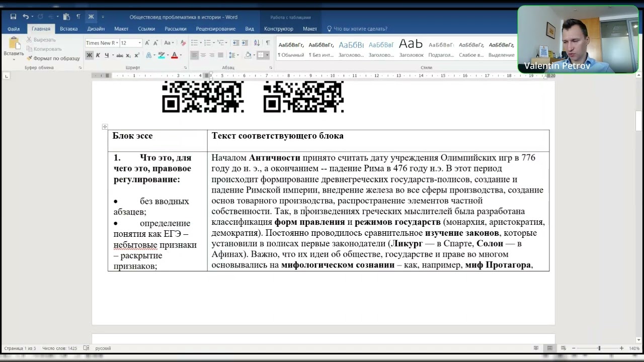Switch to print layout view icon
Image resolution: width=644 pixels, height=362 pixels.
coord(550,348)
